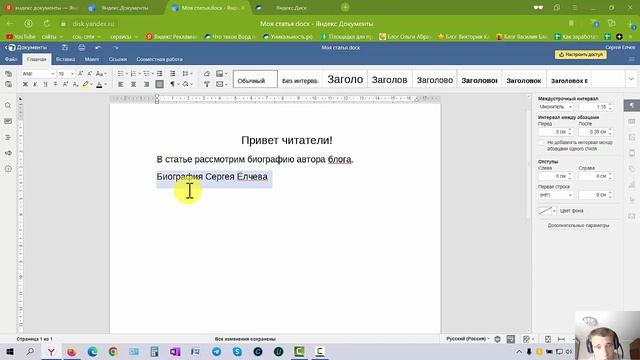Click the Windows Start button
This screenshot has height=360, width=640.
pos(10,351)
